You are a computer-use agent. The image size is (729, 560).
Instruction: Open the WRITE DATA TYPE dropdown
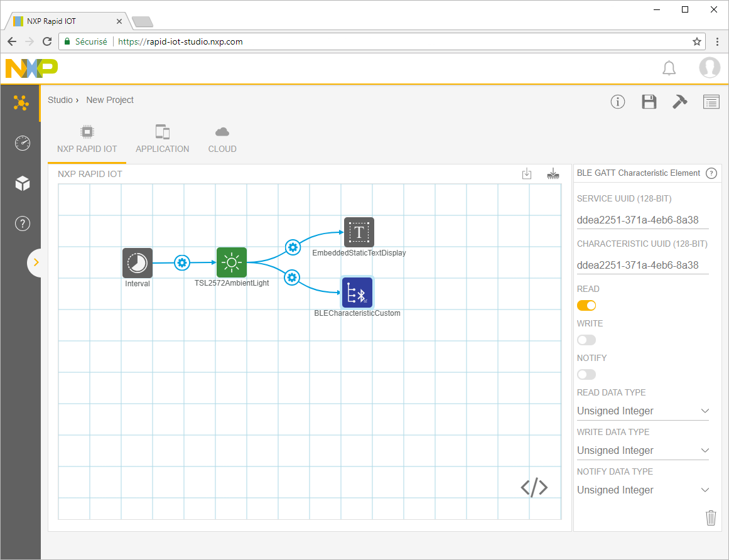click(642, 451)
